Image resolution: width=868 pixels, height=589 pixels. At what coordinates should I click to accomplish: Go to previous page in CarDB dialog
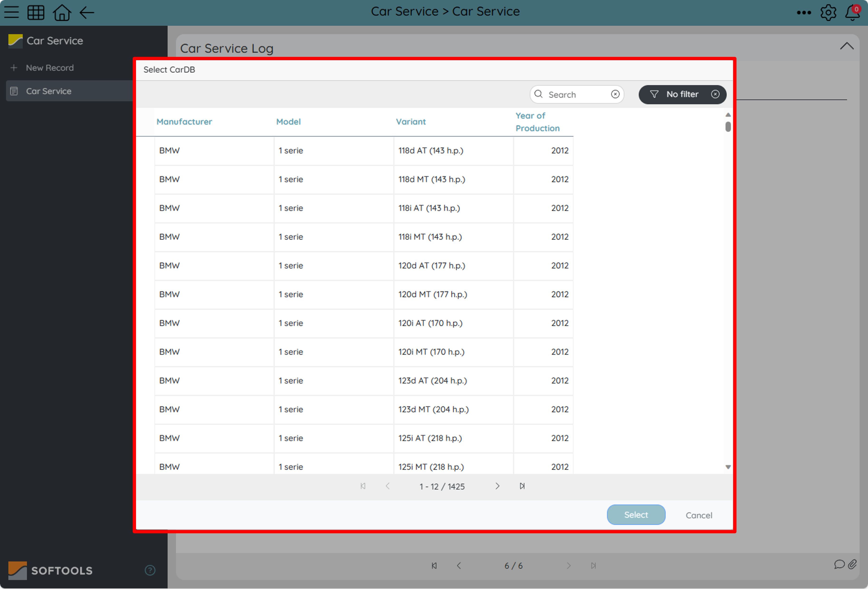click(388, 486)
